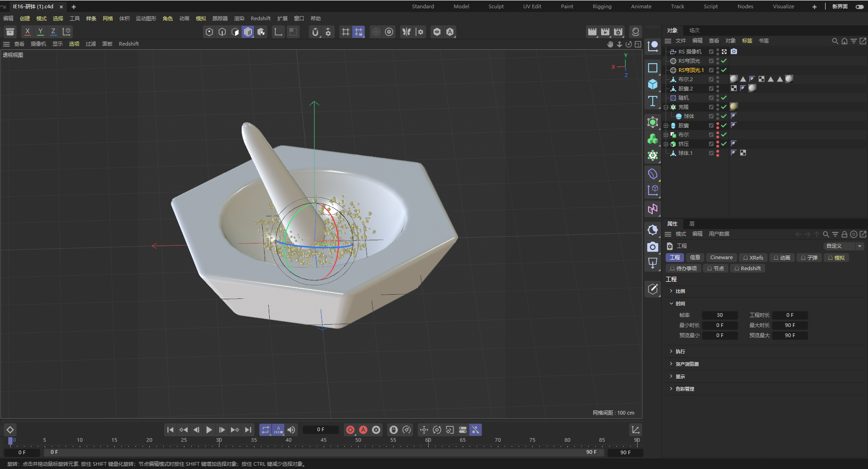Collapse the 克隆 object tree node
This screenshot has height=469, width=868.
[x=666, y=107]
